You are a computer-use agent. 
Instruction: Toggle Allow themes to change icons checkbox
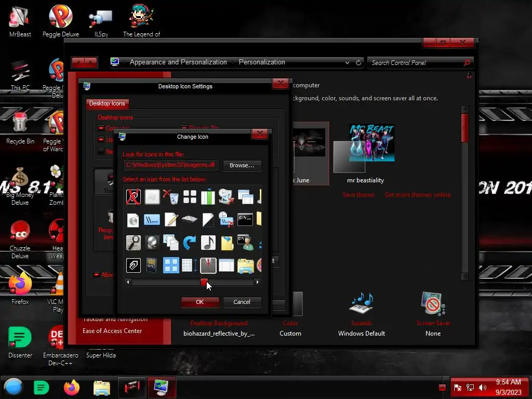pos(96,274)
